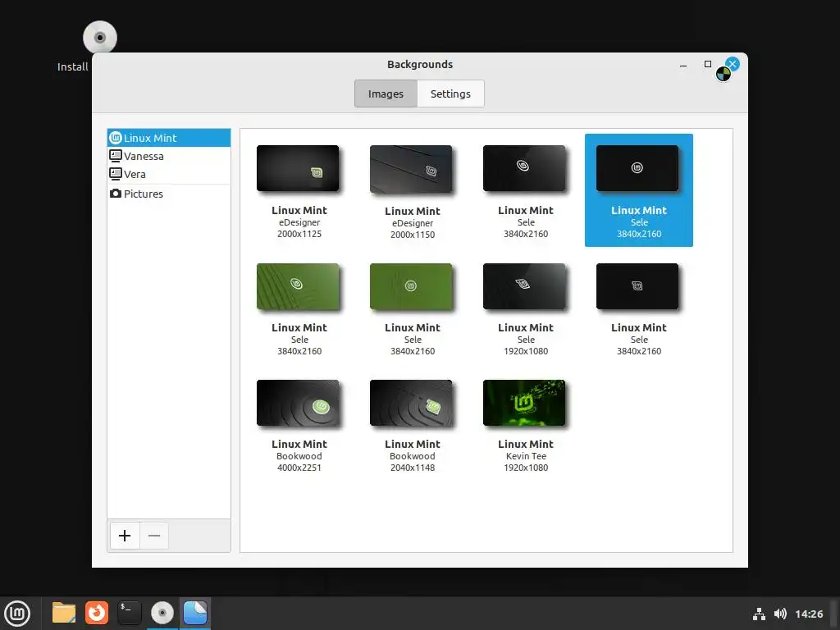Open the Settings tab
The image size is (840, 630).
tap(450, 94)
